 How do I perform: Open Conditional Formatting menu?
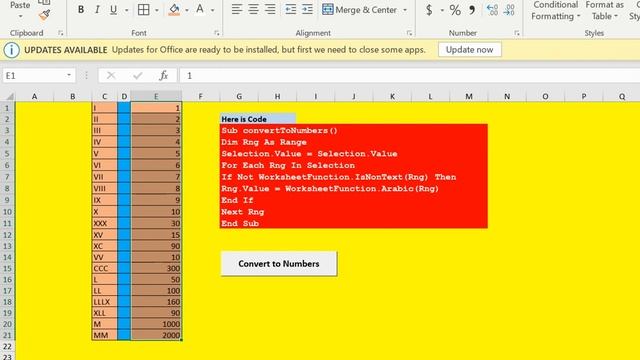click(x=555, y=11)
